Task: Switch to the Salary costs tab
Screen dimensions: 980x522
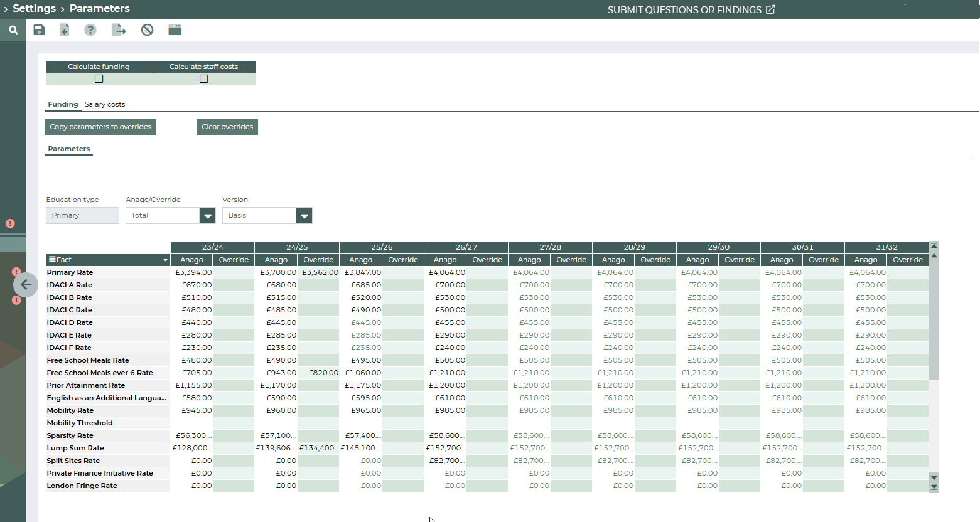Action: click(105, 104)
